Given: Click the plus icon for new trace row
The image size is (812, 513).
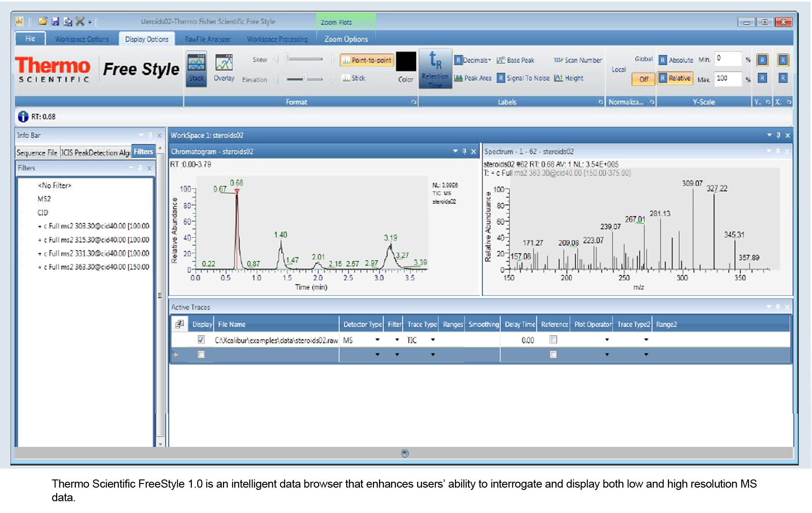Looking at the screenshot, I should click(176, 354).
